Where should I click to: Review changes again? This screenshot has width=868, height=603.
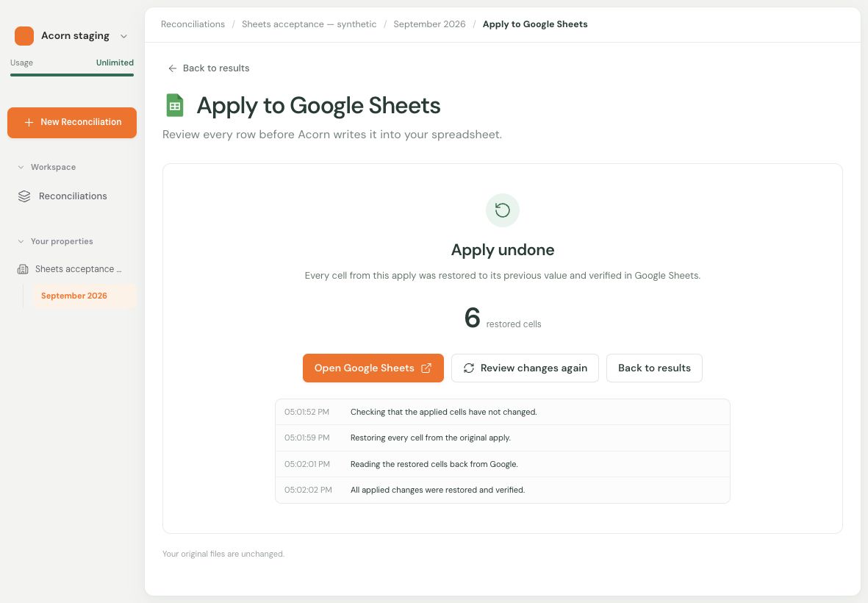coord(525,368)
